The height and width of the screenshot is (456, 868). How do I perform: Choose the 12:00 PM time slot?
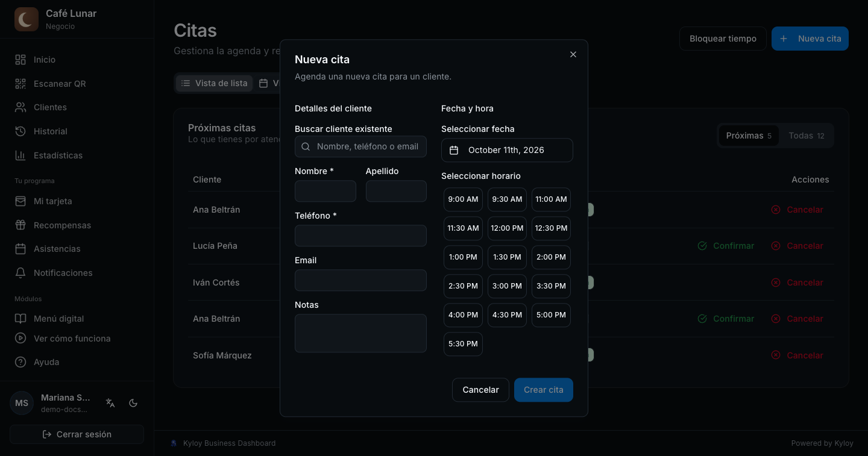[x=507, y=228]
